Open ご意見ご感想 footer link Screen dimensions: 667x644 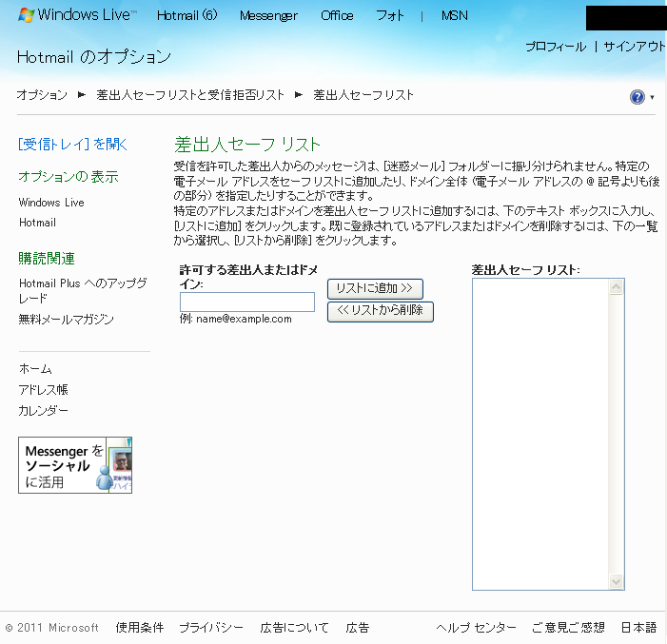tap(568, 628)
